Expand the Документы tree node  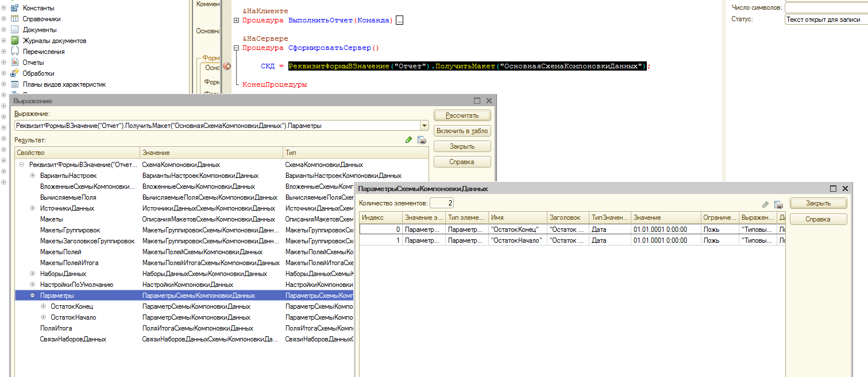pos(3,30)
